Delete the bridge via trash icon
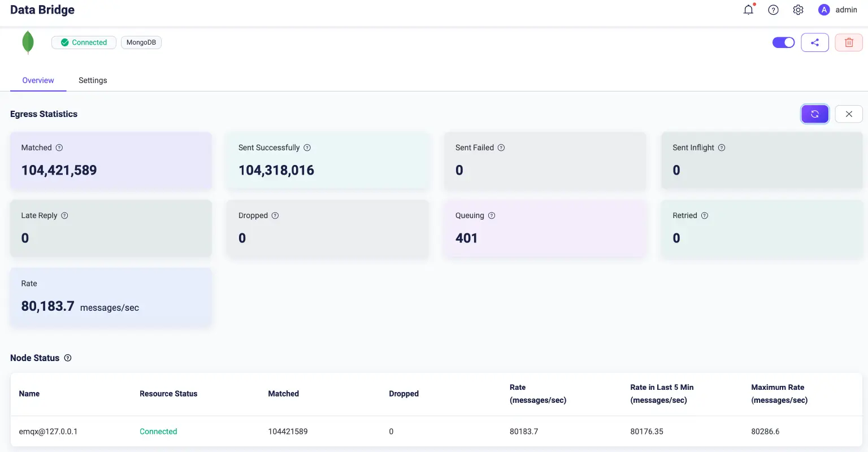 pos(848,42)
